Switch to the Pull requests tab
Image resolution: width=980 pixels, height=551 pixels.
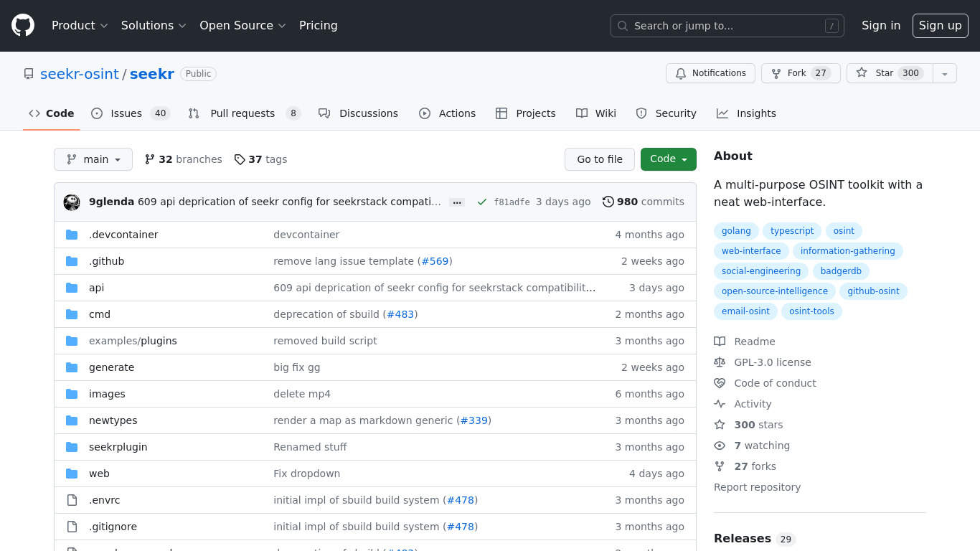click(244, 113)
